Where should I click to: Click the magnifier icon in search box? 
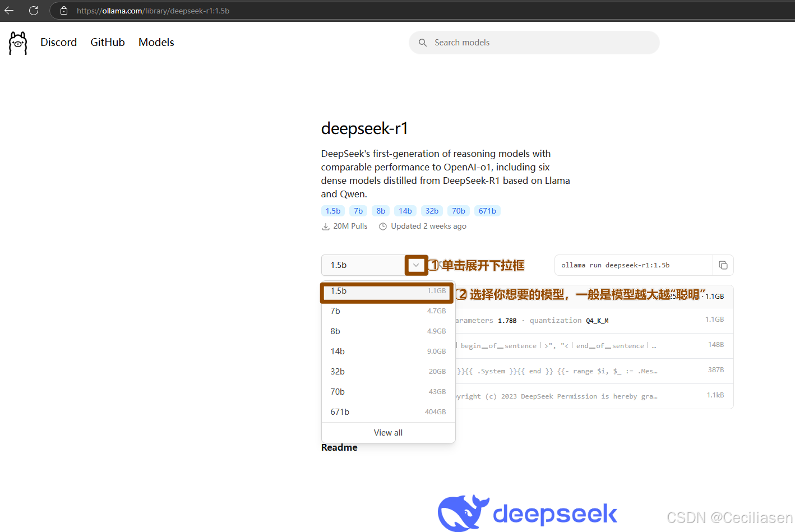423,43
